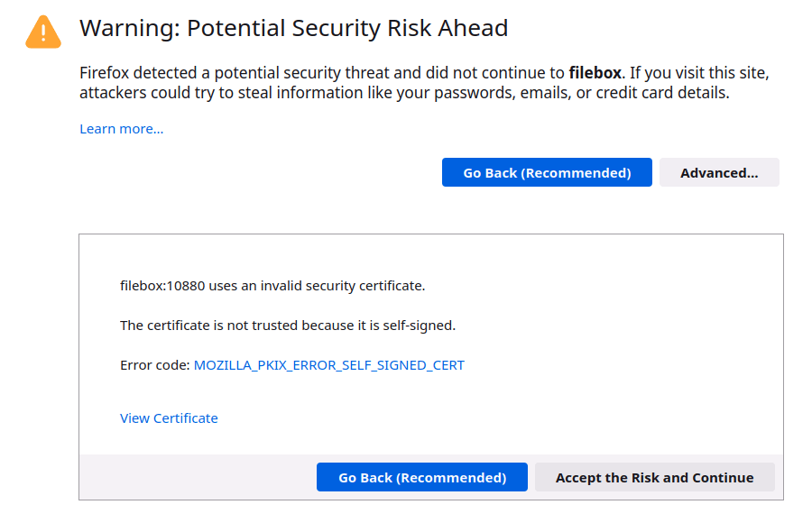Open the 'Learn more…' link
The width and height of the screenshot is (812, 523).
coord(122,129)
